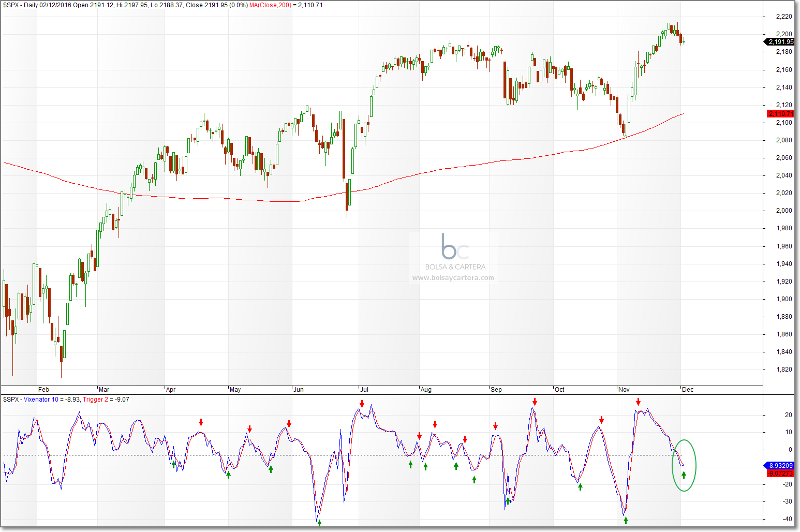Click the Aug label on the time axis

[x=426, y=390]
